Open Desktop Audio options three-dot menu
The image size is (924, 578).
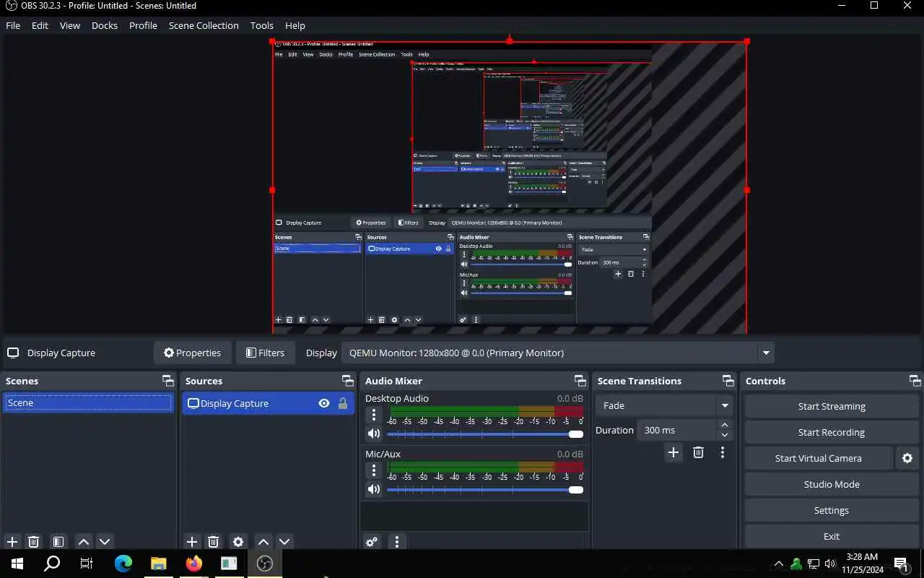coord(373,415)
